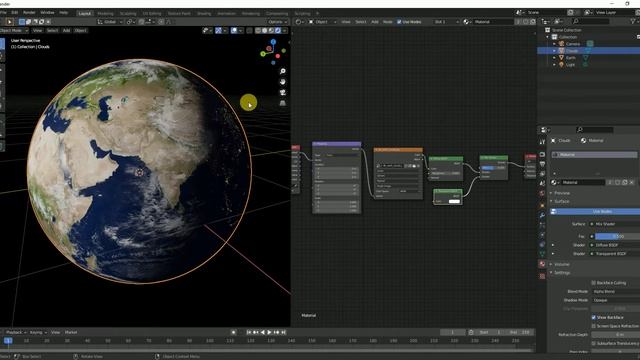Collapse the Collection in the outliner
The image size is (640, 360).
[548, 37]
